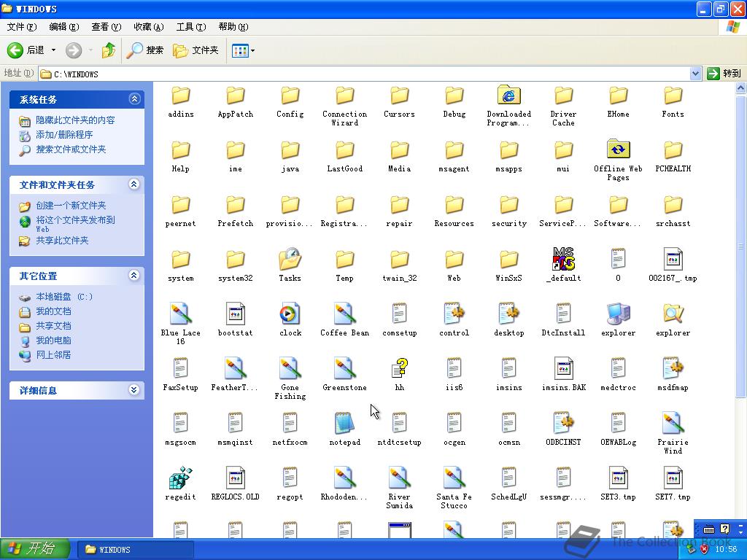Image resolution: width=747 pixels, height=560 pixels.
Task: Open 我的文档 link
Action: (53, 311)
